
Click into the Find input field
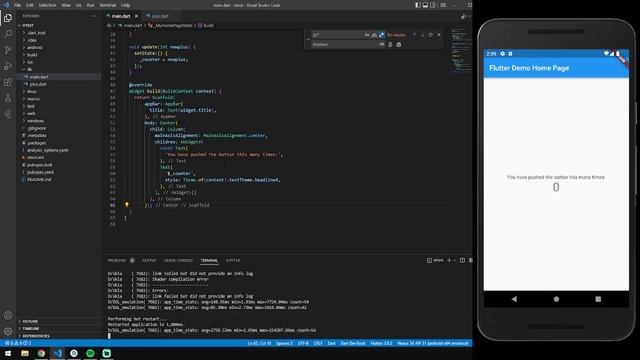[338, 35]
